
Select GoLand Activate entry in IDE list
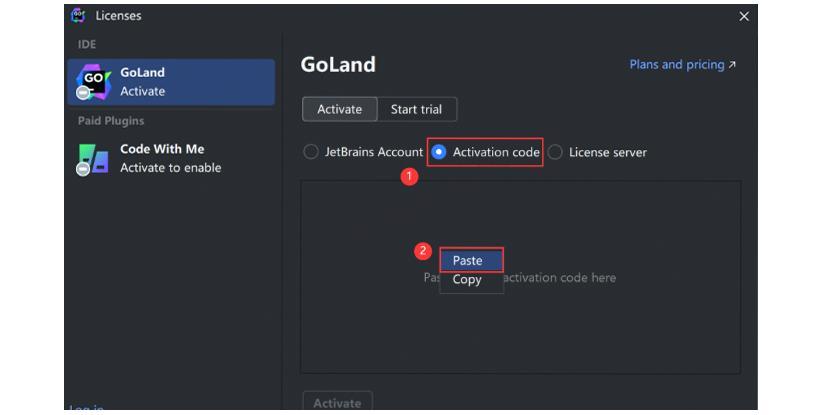171,82
